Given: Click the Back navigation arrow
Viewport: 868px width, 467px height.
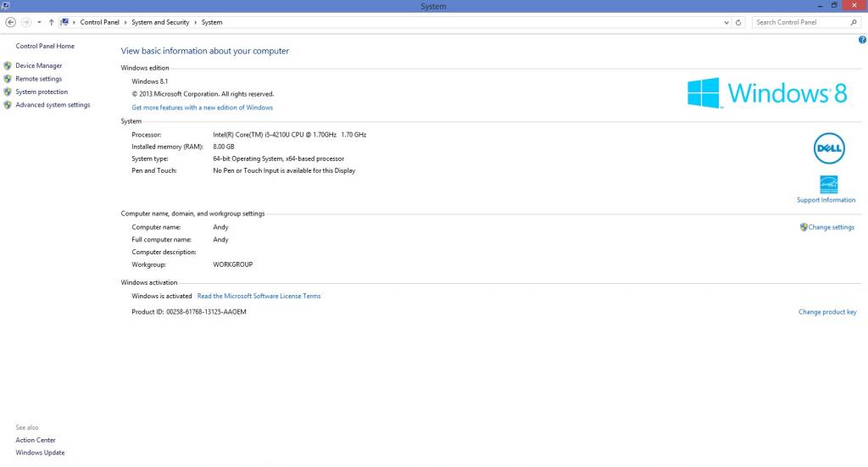Looking at the screenshot, I should coord(10,22).
